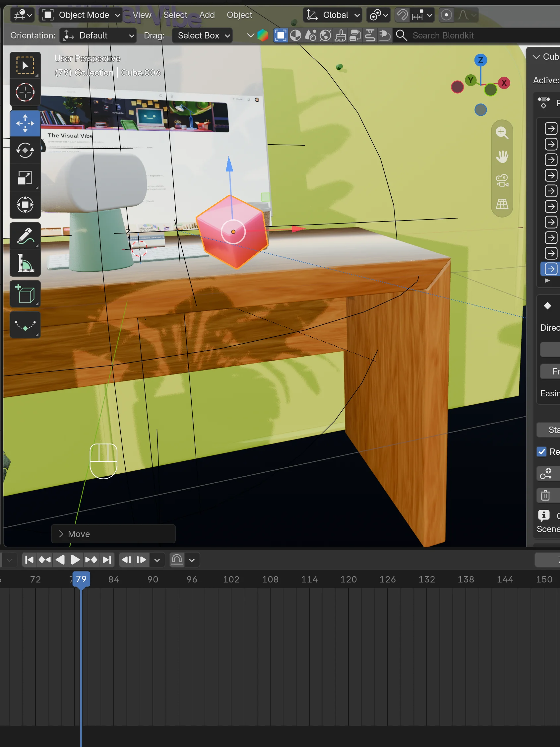560x747 pixels.
Task: Activate the 3D Cursor tool
Action: pos(25,92)
